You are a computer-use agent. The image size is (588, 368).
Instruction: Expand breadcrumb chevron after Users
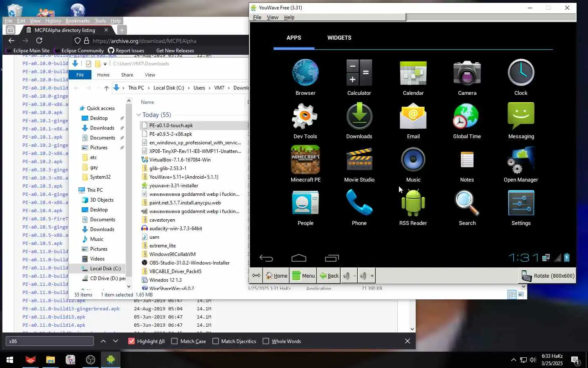coord(210,88)
